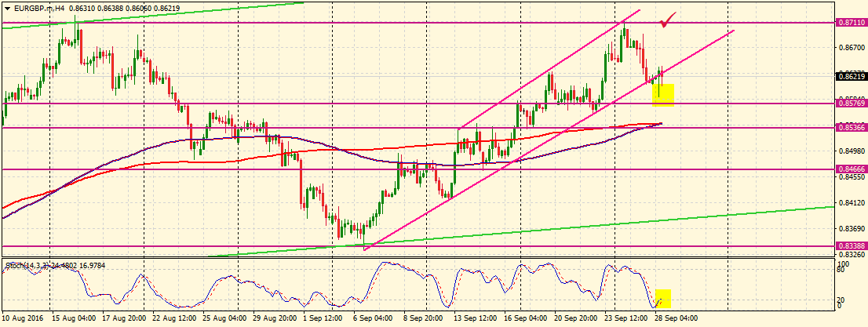This screenshot has width=868, height=327.
Task: Click the 15 Aug 04:00 time label
Action: [75, 318]
